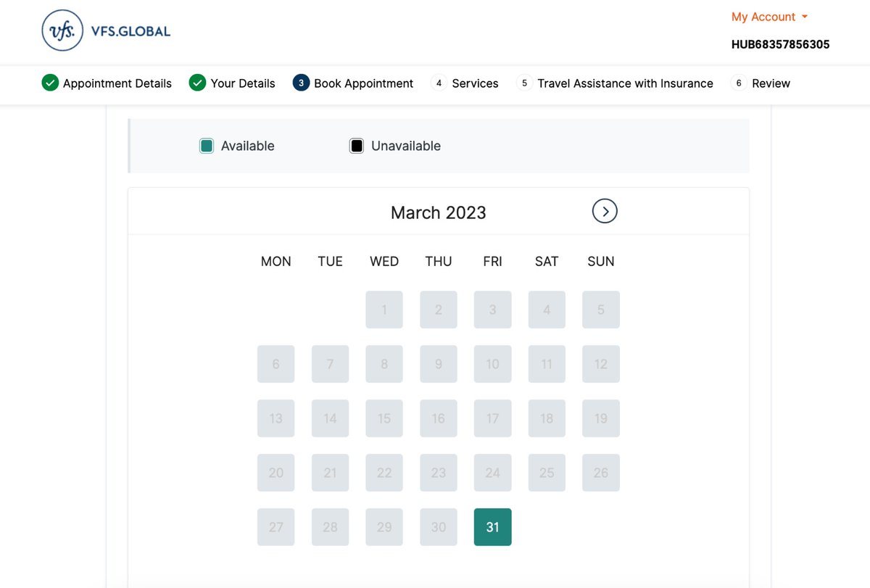
Task: Go to next month with the arrow button
Action: click(605, 211)
